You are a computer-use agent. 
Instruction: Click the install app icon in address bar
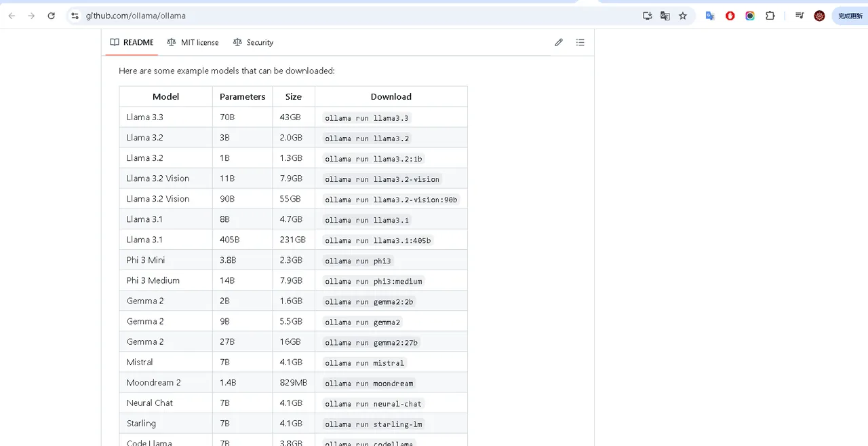tap(647, 16)
